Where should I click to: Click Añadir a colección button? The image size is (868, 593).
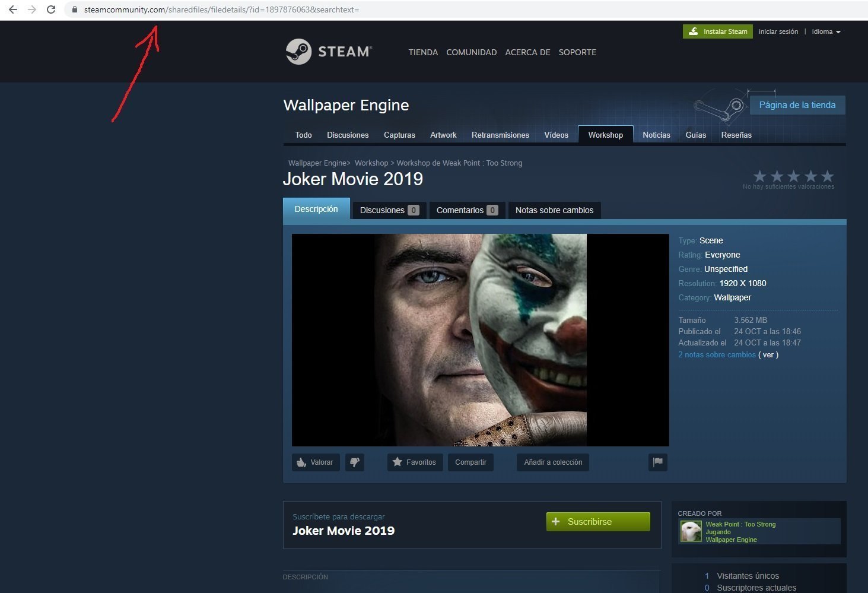click(x=553, y=462)
